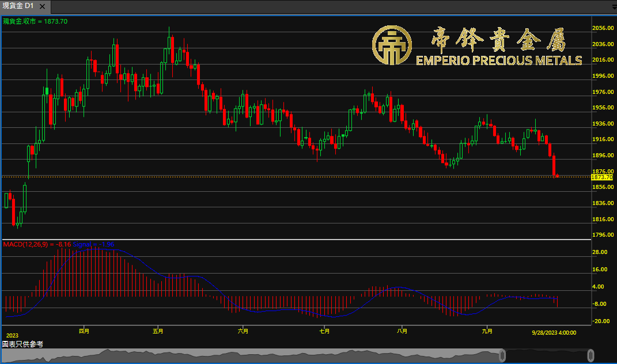Click the right handle of the range navigator
617x364 pixels.
590,355
